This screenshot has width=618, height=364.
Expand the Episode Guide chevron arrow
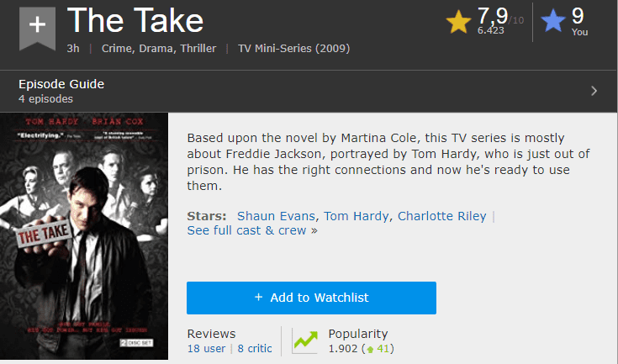594,91
